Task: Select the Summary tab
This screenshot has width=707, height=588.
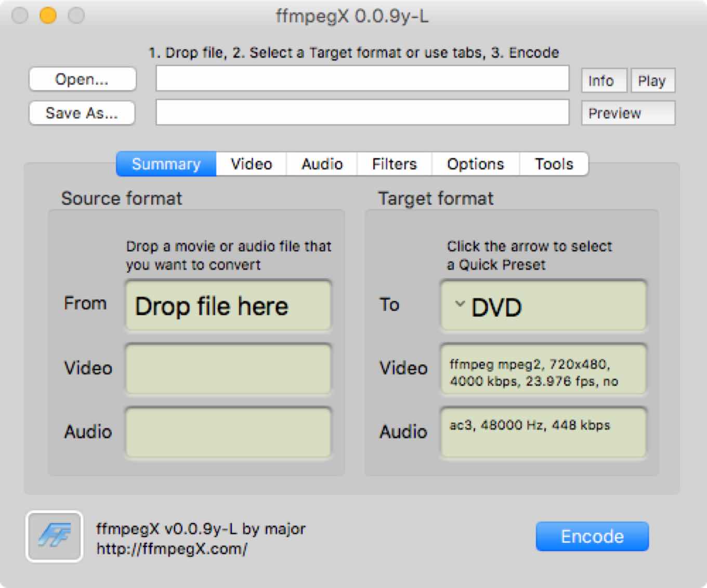Action: [166, 164]
